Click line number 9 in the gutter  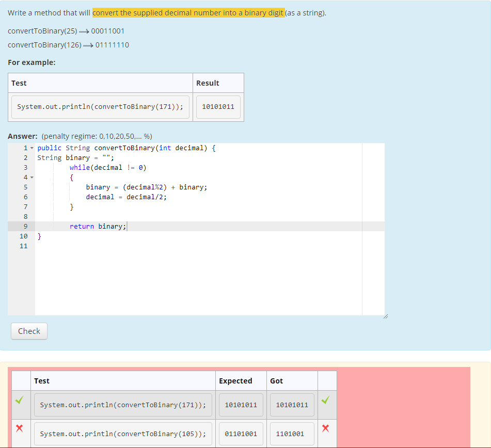pos(25,227)
